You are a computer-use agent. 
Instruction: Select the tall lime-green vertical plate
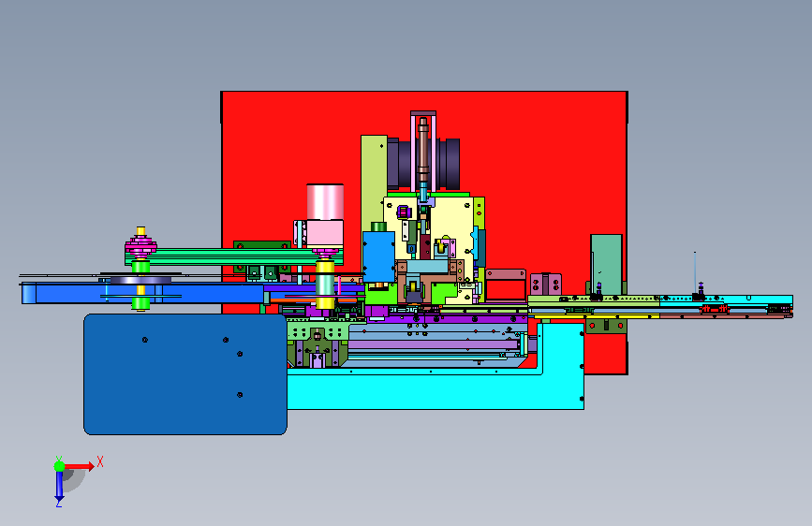(374, 182)
